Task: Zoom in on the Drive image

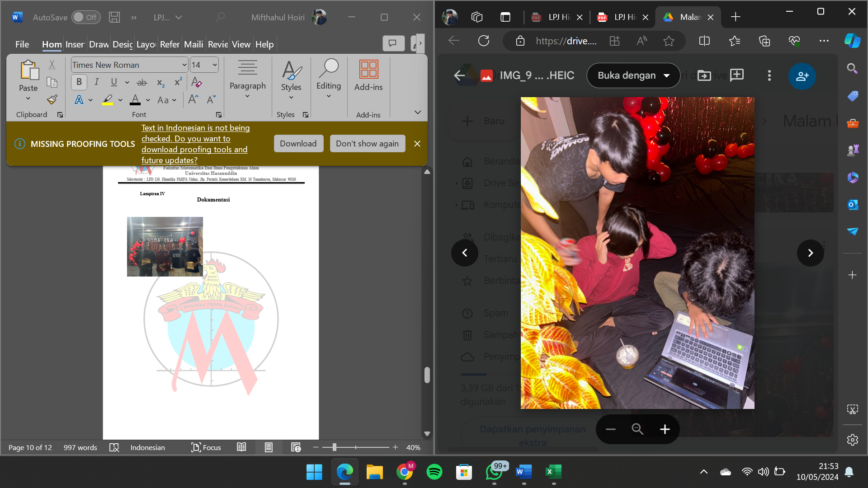Action: tap(665, 429)
